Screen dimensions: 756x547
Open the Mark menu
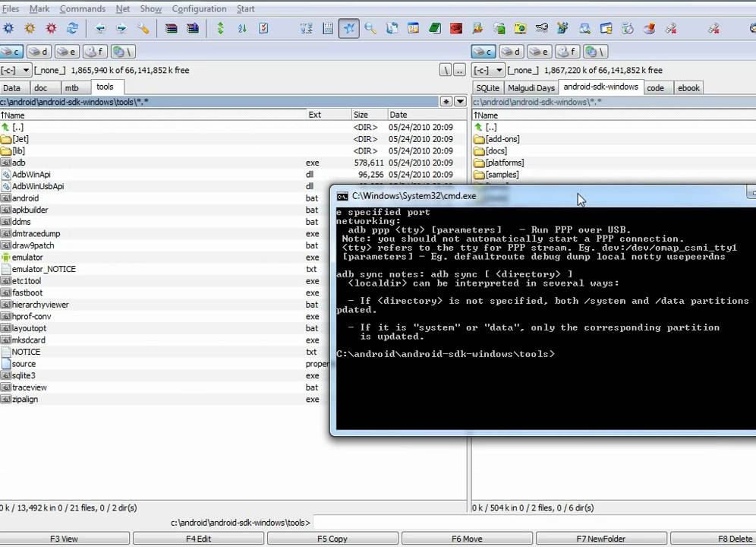coord(39,8)
